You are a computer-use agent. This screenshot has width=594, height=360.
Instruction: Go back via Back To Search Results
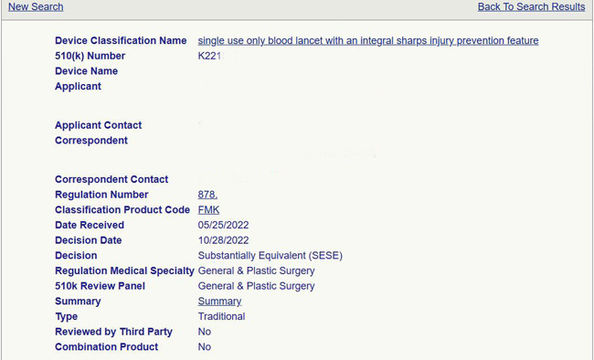tap(531, 7)
